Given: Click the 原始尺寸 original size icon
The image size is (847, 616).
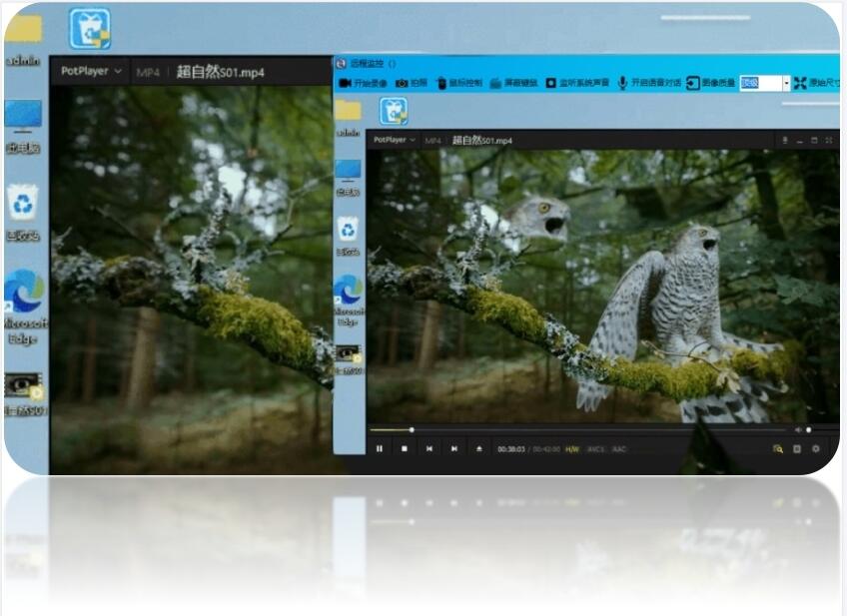Looking at the screenshot, I should click(x=800, y=83).
